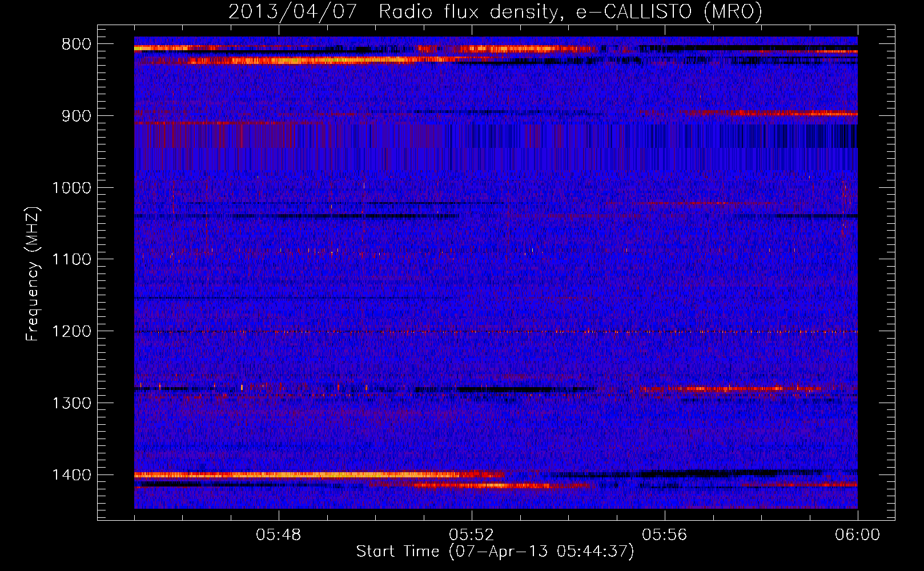Select the 1400 frequency tick label
Image resolution: width=924 pixels, height=571 pixels.
71,475
